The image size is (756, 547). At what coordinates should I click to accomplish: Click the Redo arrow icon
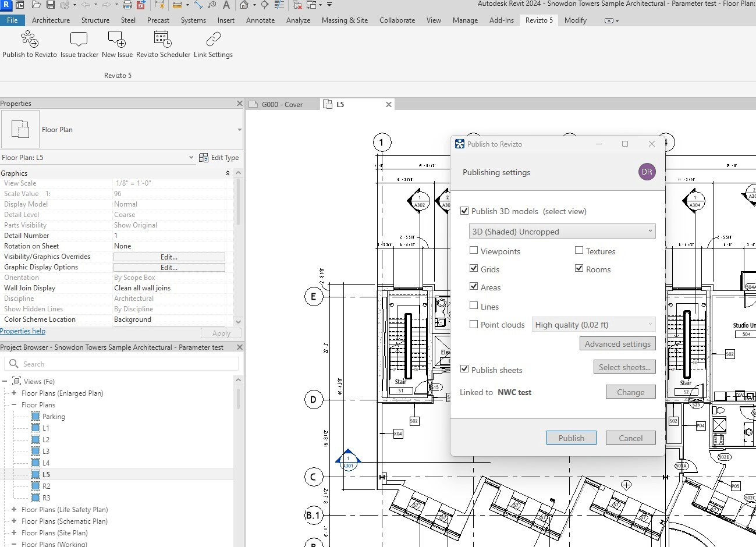(106, 5)
